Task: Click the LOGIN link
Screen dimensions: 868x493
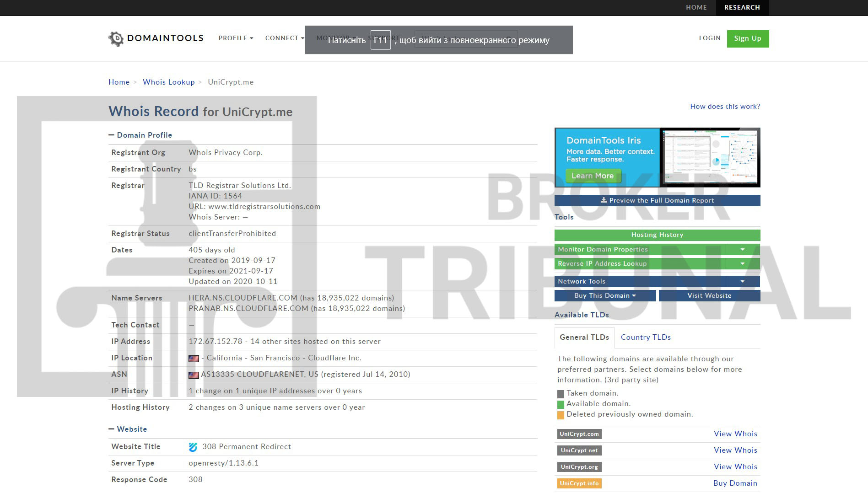Action: [710, 38]
